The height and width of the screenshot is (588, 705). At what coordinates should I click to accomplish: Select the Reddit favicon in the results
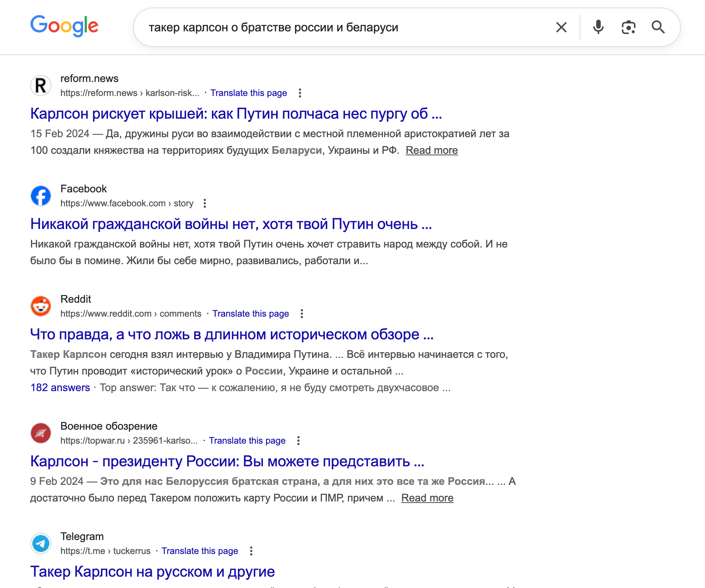tap(40, 306)
